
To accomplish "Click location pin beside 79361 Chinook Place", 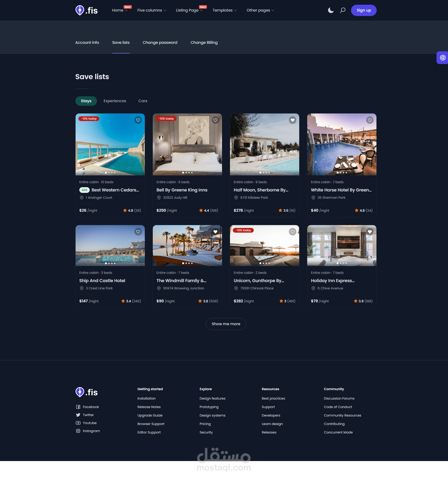I will coord(236,288).
